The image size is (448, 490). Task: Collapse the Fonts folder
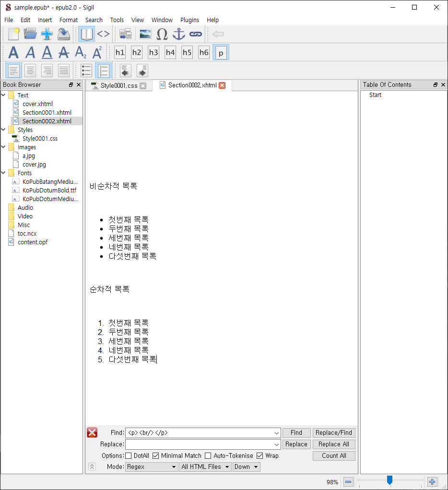click(x=3, y=172)
